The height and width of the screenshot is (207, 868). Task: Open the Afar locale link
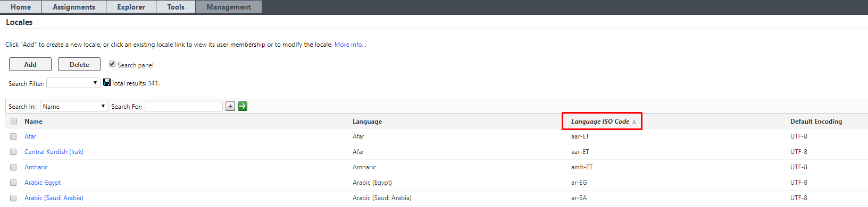tap(30, 136)
